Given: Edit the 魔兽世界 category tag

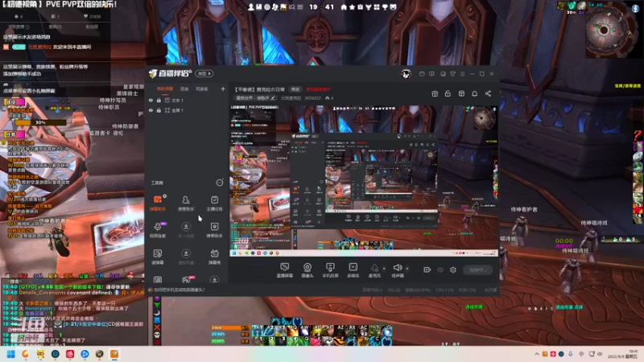Looking at the screenshot, I should 255,98.
